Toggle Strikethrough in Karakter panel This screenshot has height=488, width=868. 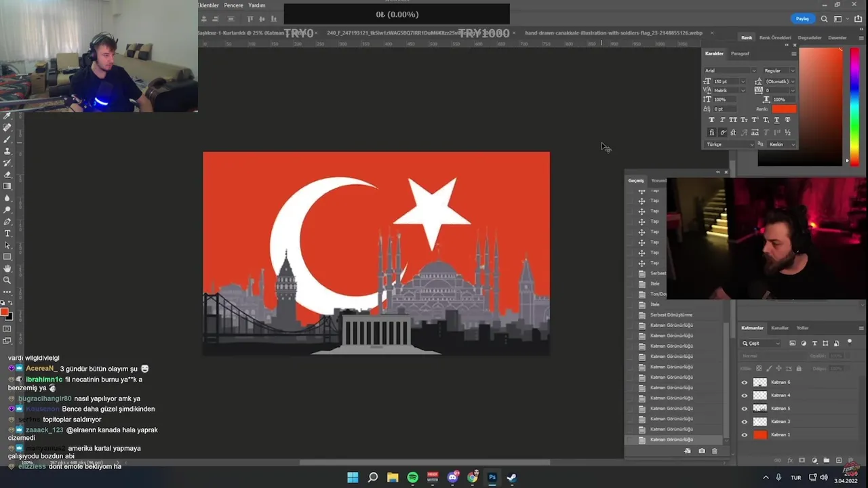[x=787, y=120]
